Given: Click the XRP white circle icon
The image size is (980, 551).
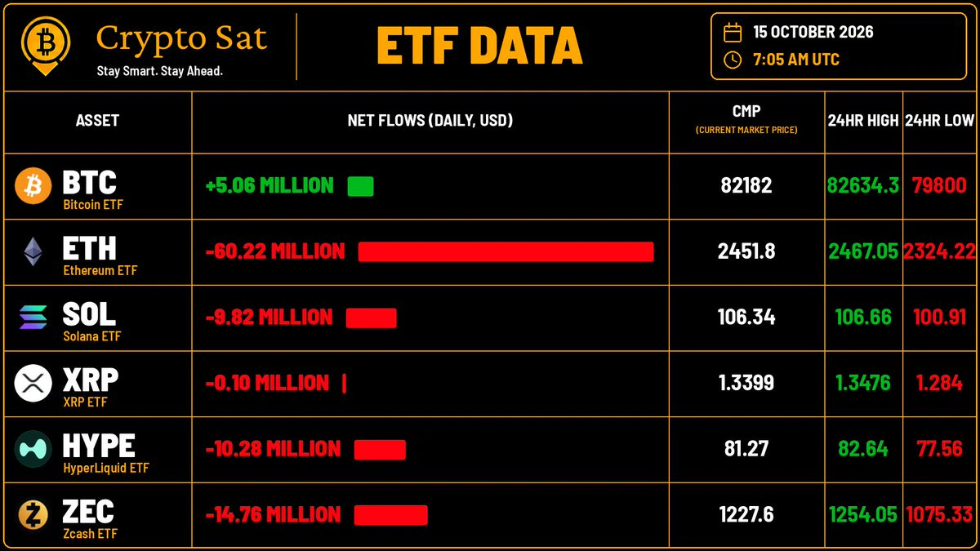Looking at the screenshot, I should 33,383.
